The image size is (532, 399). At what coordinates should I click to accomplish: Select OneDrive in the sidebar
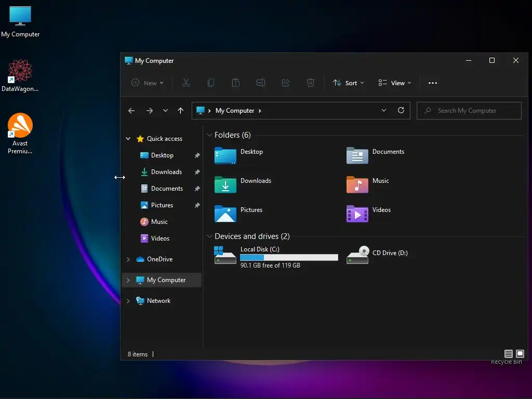coord(160,259)
